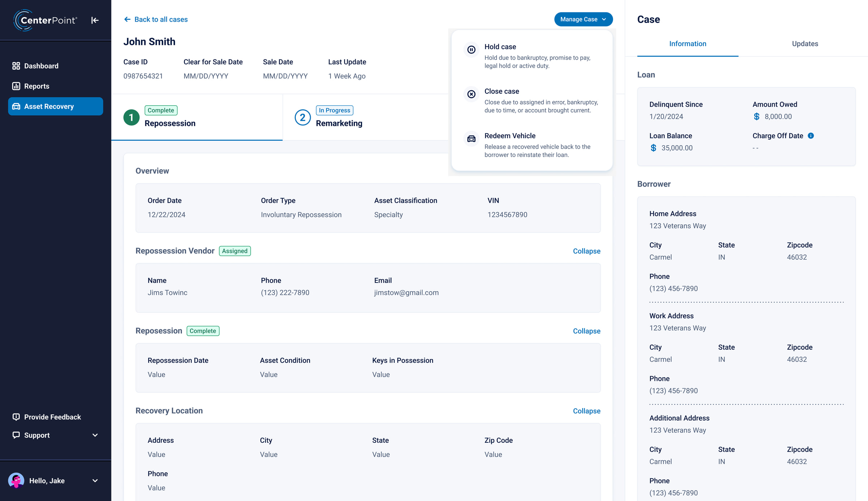Click the Specialty asset classification value
Screen dimensions: 868x501
coord(388,215)
